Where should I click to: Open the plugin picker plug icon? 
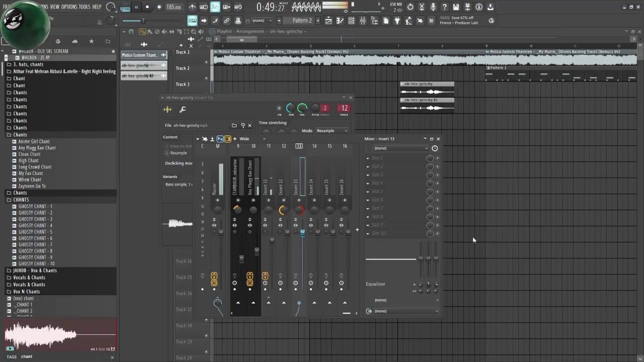pyautogui.click(x=397, y=21)
